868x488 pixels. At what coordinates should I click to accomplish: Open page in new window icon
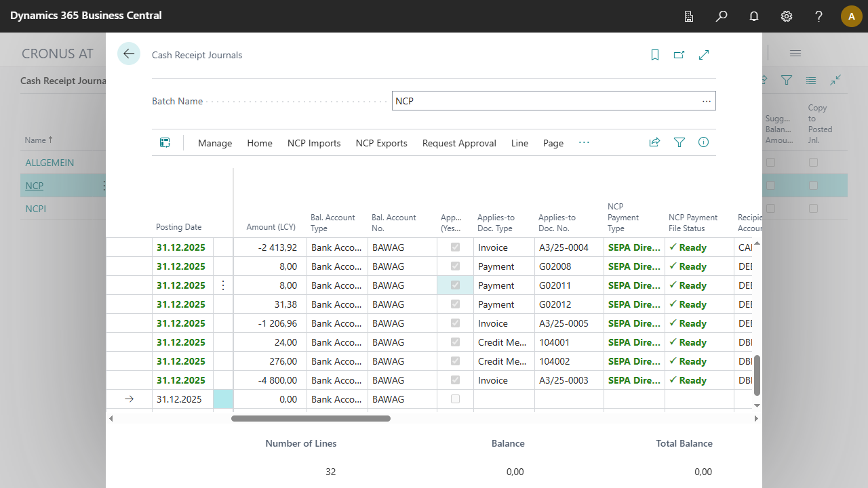(x=679, y=55)
